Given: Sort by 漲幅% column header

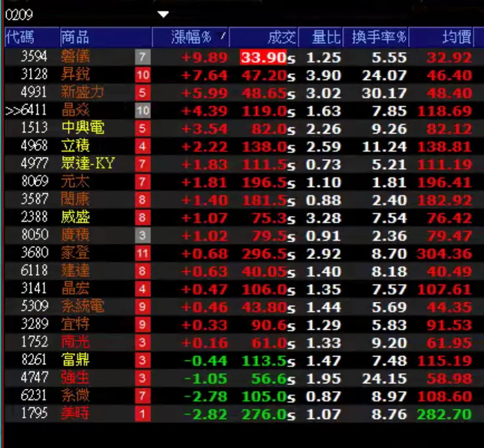Looking at the screenshot, I should 191,37.
